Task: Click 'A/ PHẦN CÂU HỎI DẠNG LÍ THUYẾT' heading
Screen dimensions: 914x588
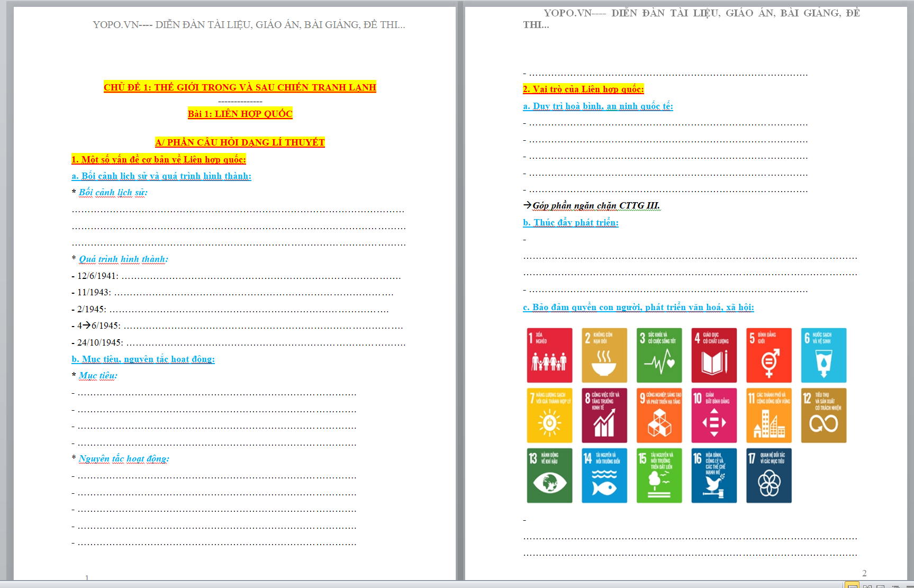Action: [240, 142]
